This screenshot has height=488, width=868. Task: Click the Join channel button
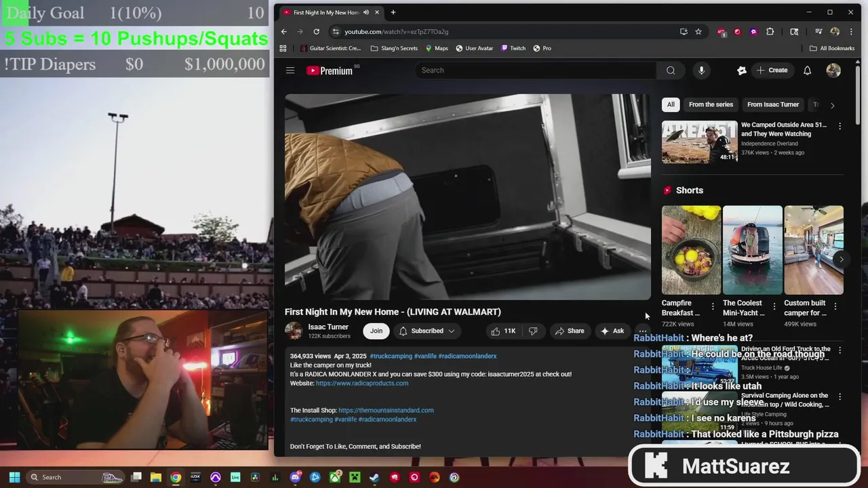coord(376,331)
